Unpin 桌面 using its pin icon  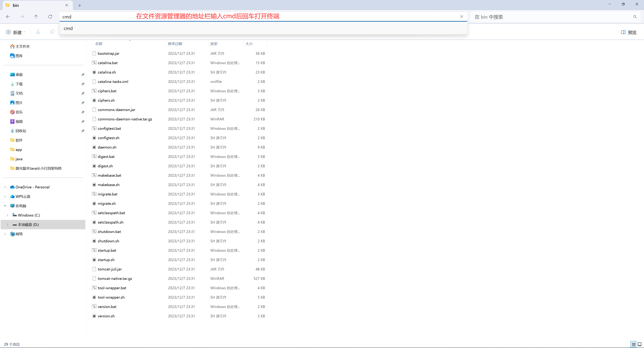click(83, 75)
